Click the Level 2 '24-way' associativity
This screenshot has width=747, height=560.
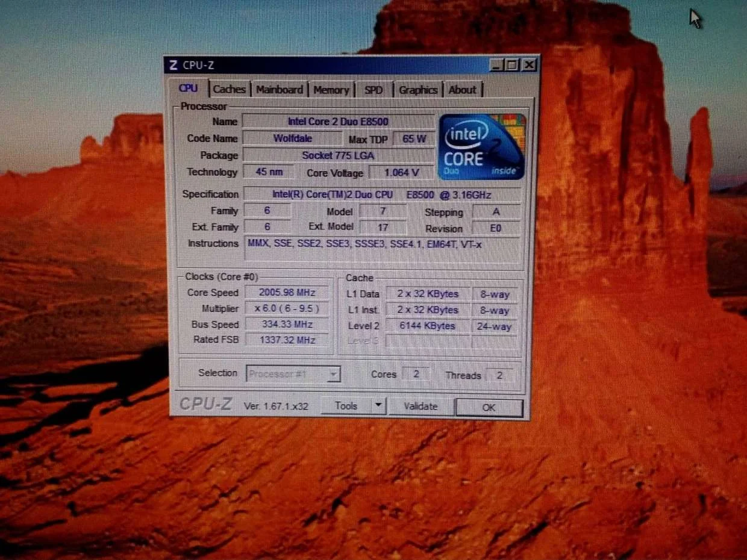494,327
